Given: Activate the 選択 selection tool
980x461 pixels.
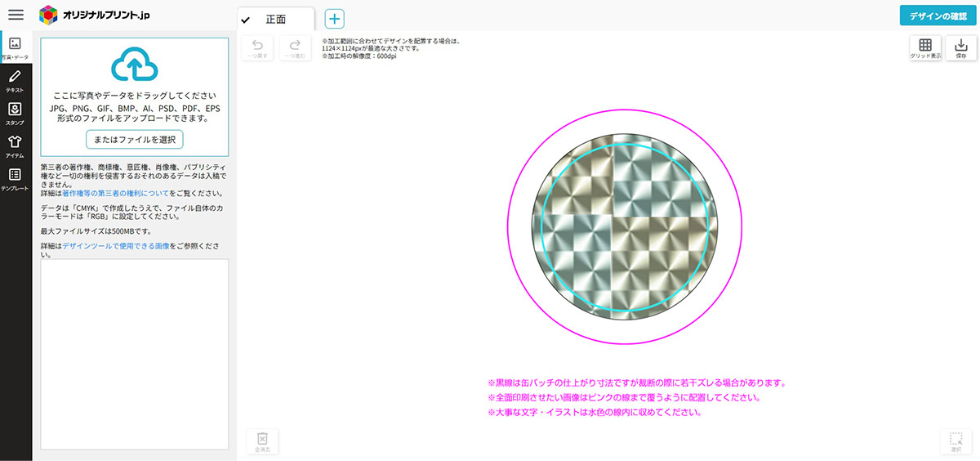Looking at the screenshot, I should pyautogui.click(x=955, y=441).
